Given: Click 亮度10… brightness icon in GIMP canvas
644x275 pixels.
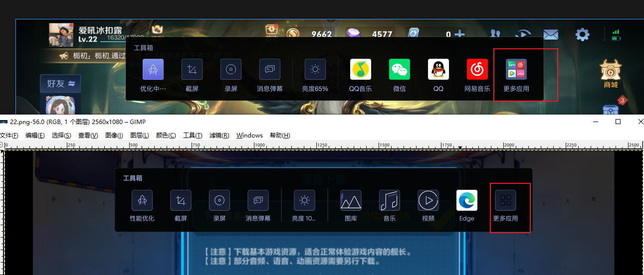Looking at the screenshot, I should [x=304, y=200].
